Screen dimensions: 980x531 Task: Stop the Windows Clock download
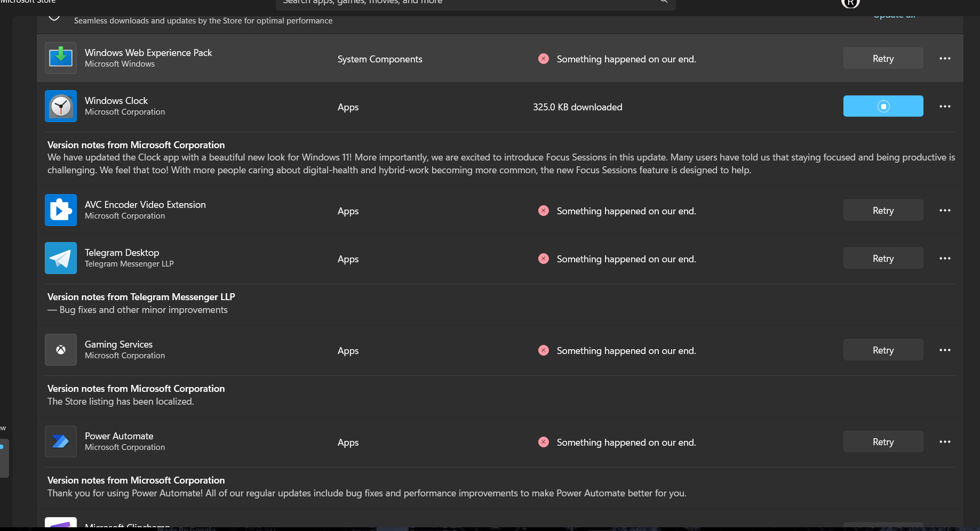coord(883,106)
